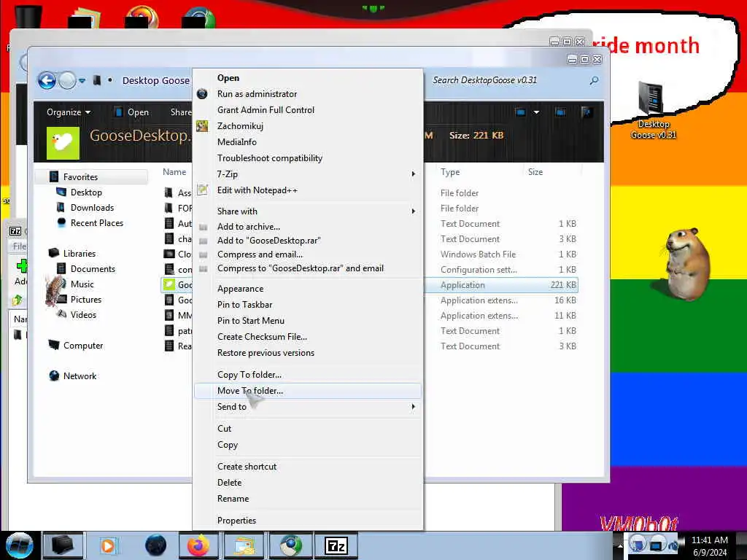Click the Windows Start orb

coord(19,545)
